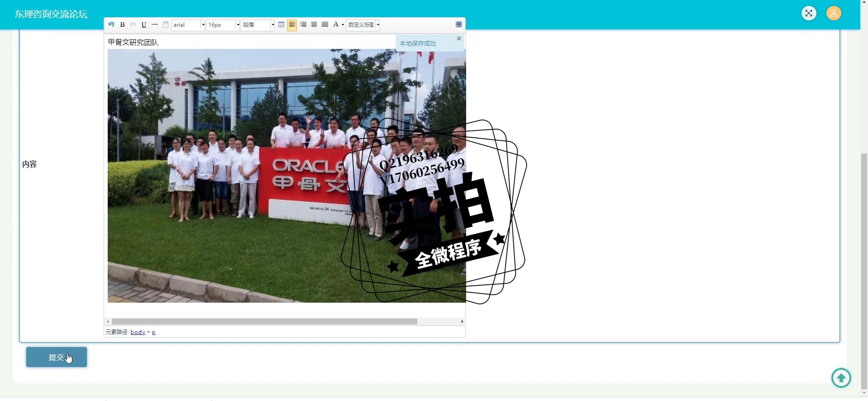The width and height of the screenshot is (868, 401).
Task: Toggle editor fullscreen mode
Action: 458,24
